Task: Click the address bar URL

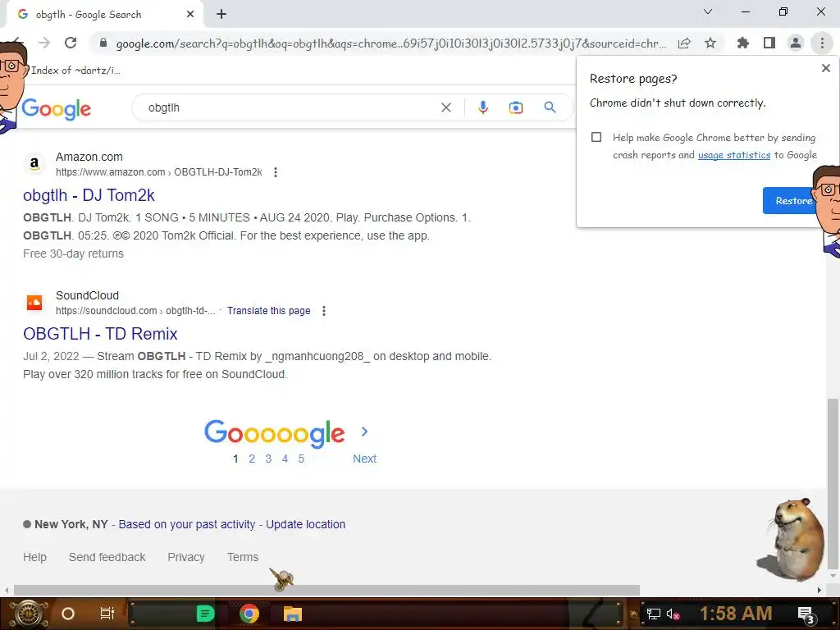Action: pos(391,43)
